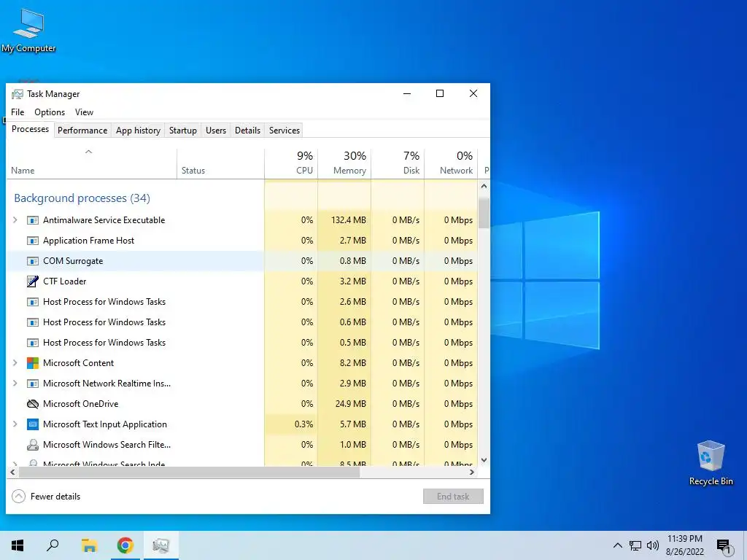Screen dimensions: 747x560
Task: Click the vertical scrollbar down arrow
Action: [484, 460]
